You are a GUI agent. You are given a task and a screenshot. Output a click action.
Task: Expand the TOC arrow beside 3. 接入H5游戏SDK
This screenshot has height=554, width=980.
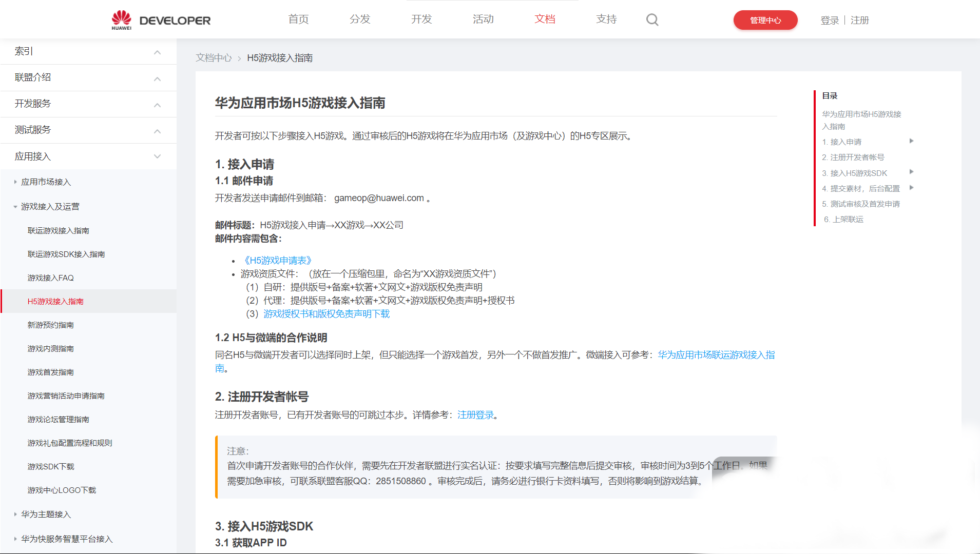[x=911, y=172]
